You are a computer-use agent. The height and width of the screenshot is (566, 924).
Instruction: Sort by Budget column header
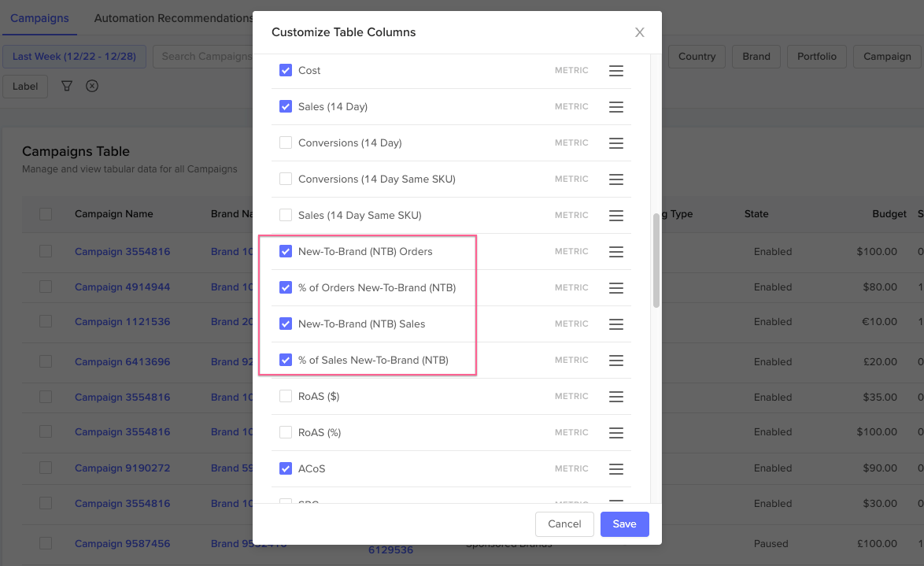pos(889,214)
